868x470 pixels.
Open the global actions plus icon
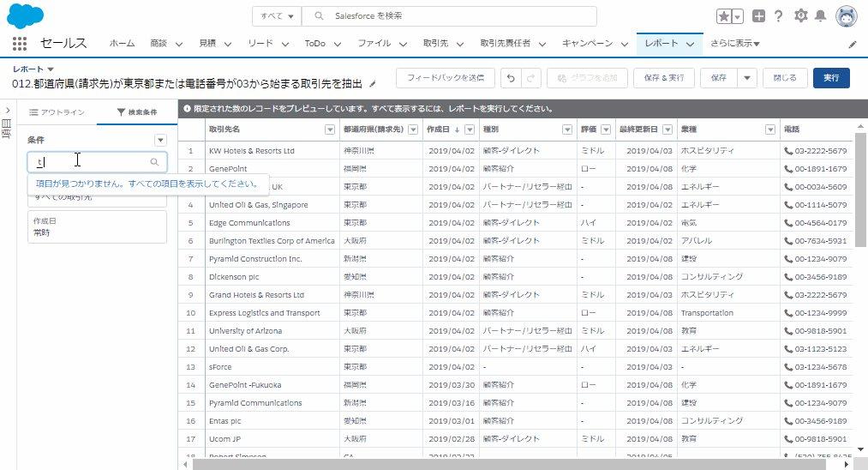click(758, 16)
